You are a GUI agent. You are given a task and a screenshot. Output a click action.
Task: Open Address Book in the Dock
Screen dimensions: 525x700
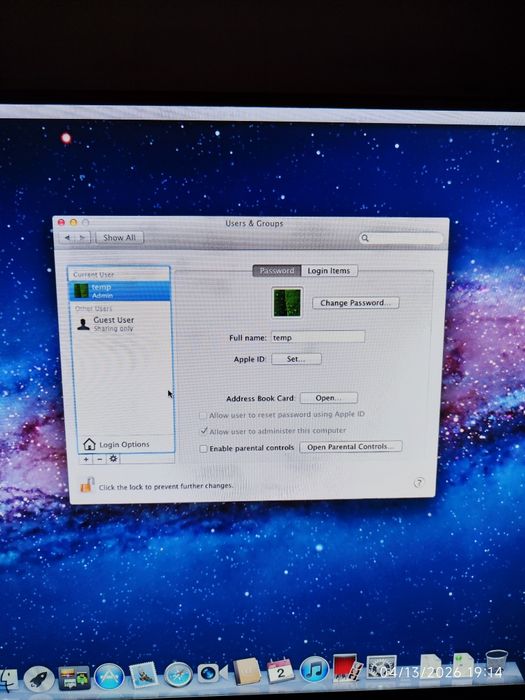247,671
